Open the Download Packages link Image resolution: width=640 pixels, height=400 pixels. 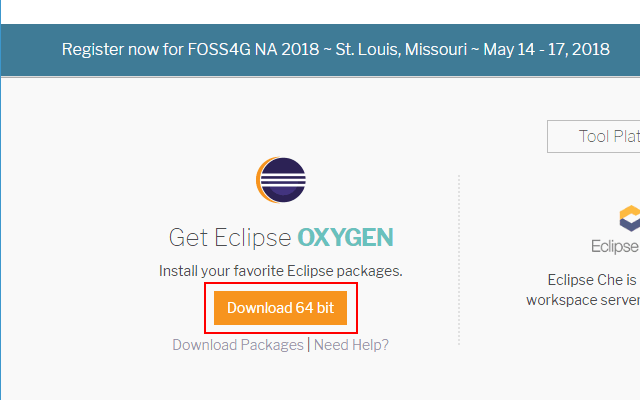point(238,345)
